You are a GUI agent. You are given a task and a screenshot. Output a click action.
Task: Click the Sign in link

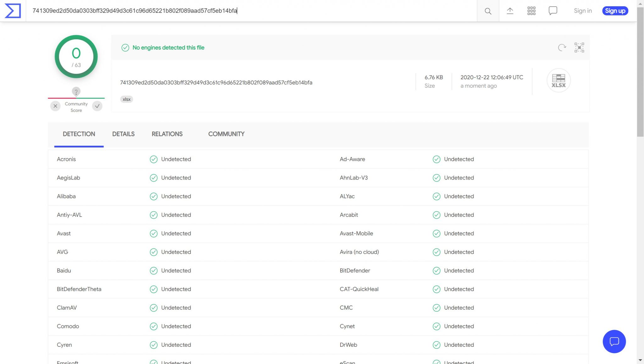[583, 11]
